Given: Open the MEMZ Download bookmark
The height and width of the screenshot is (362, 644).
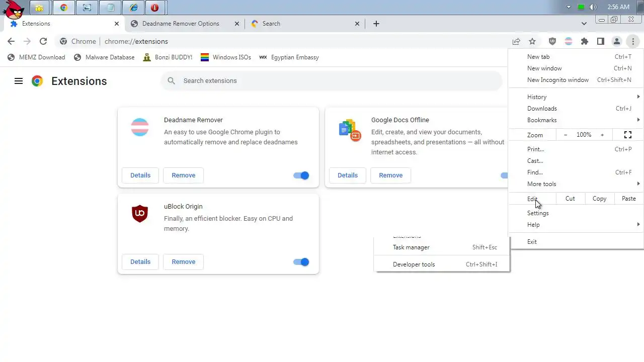Looking at the screenshot, I should tap(36, 57).
